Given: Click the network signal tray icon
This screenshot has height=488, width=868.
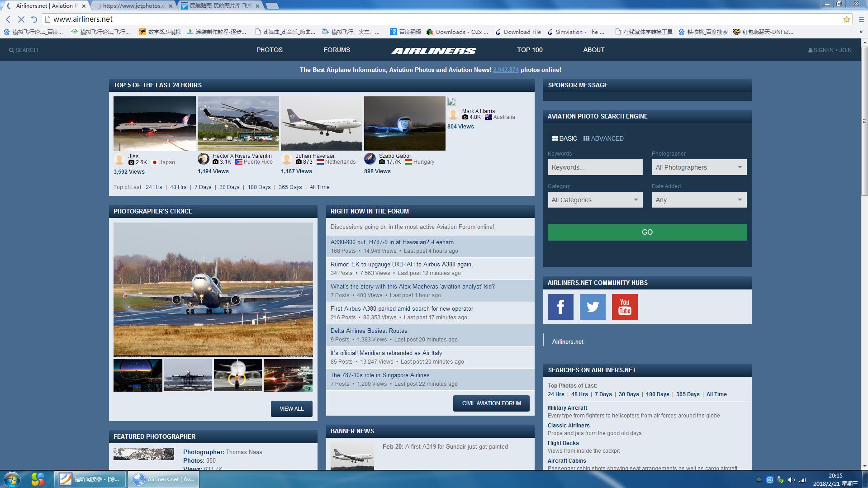Looking at the screenshot, I should 802,480.
